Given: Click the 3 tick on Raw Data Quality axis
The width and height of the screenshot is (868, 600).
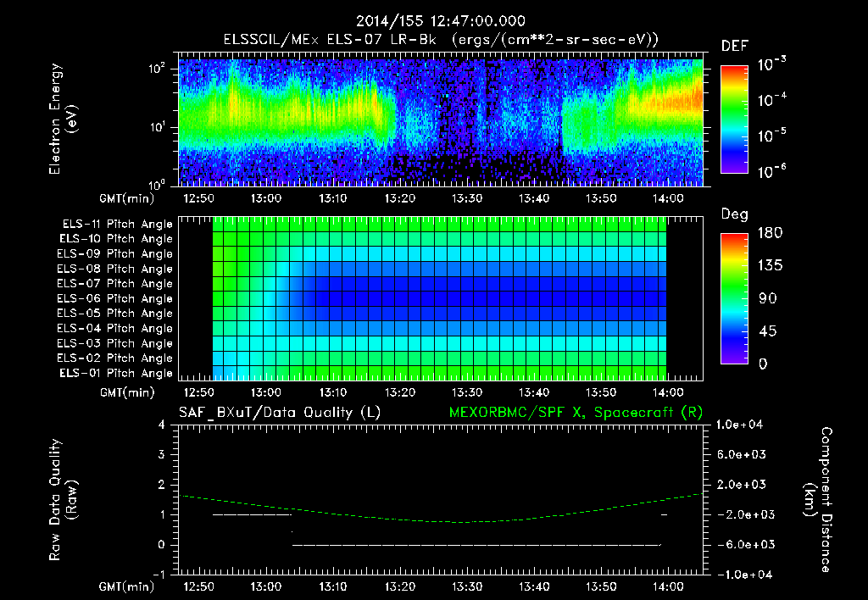Looking at the screenshot, I should click(162, 455).
